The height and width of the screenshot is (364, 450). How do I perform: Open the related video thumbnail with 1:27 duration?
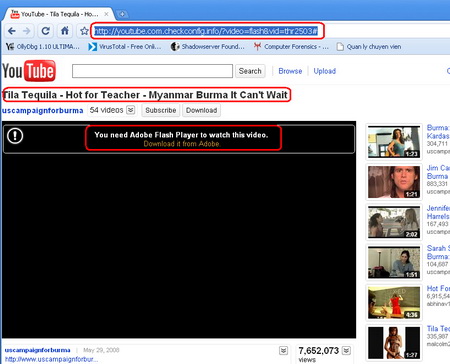pyautogui.click(x=394, y=343)
